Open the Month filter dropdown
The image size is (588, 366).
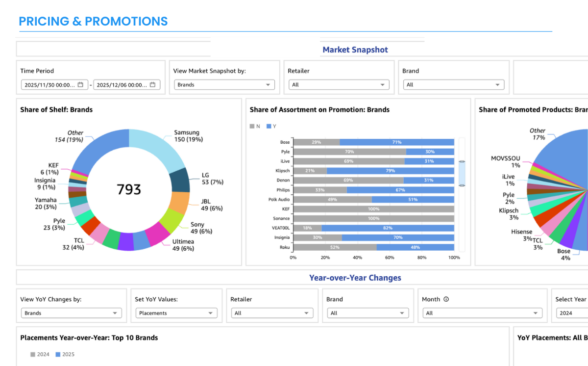(482, 313)
